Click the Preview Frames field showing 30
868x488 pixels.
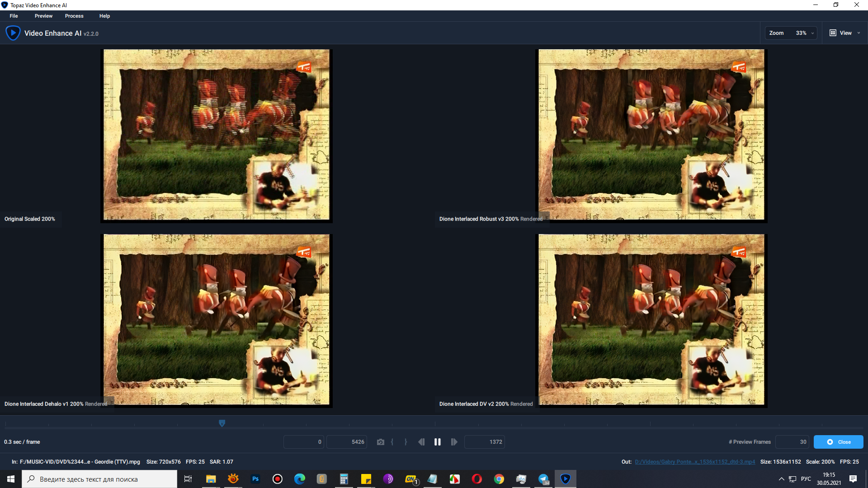[x=793, y=442]
